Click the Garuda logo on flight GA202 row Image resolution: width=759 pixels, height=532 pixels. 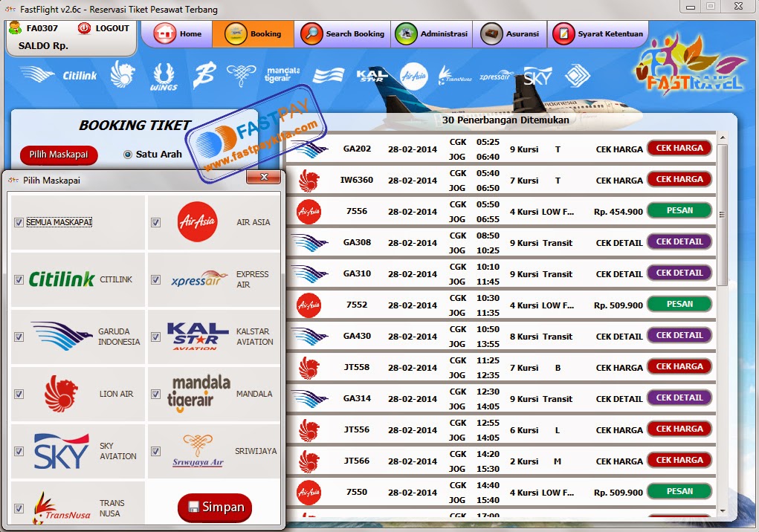pos(310,149)
